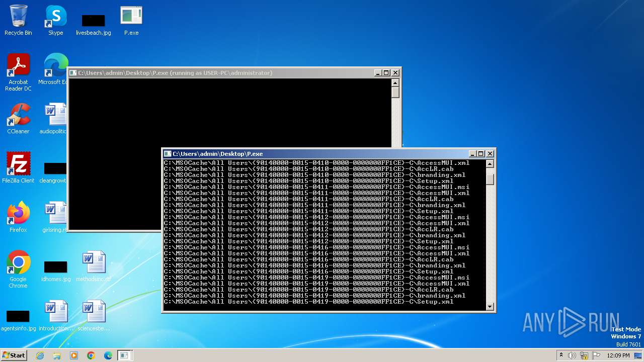Open FileZilla Client shortcut

click(18, 168)
